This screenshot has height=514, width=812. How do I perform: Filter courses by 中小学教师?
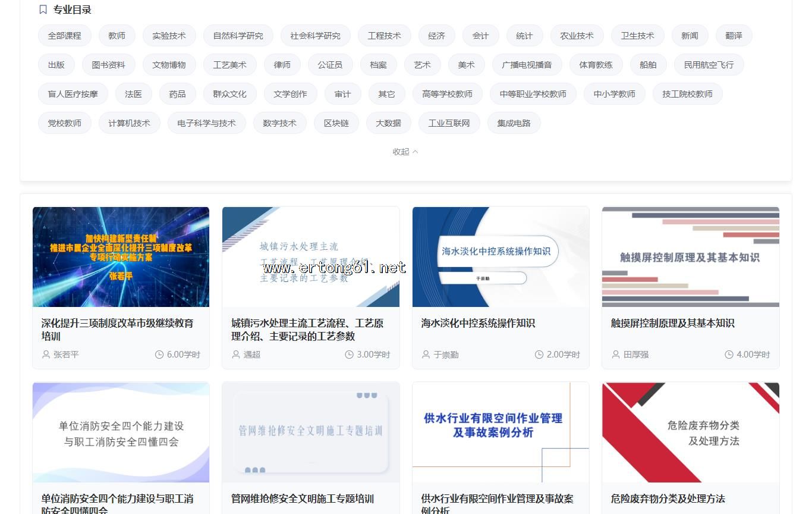[x=614, y=94]
